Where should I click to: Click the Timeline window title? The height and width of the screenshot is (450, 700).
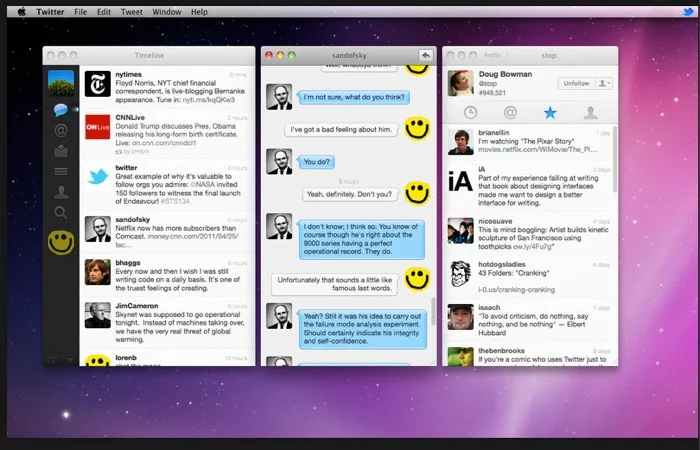pos(149,55)
